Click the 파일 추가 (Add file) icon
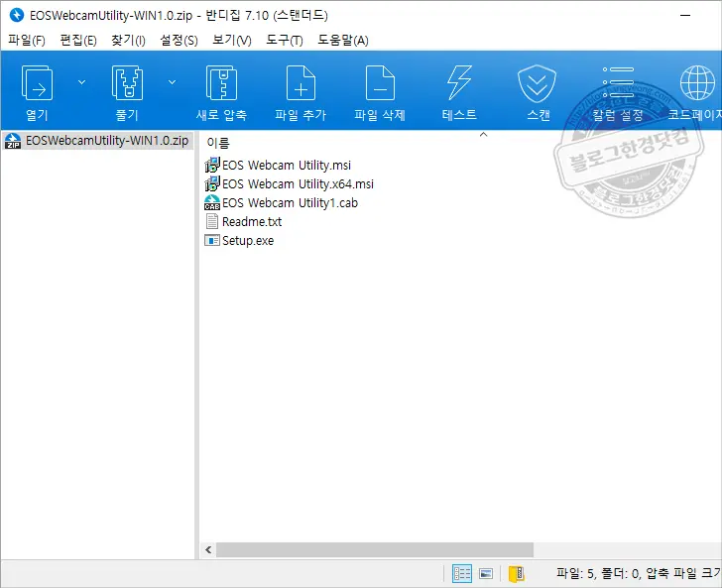722x588 pixels. [x=301, y=83]
